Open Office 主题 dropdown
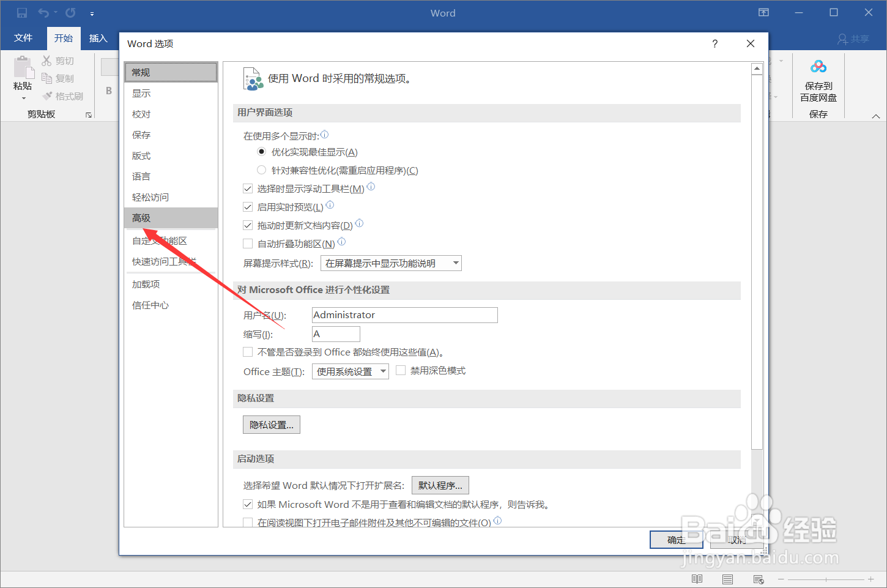This screenshot has width=887, height=588. coord(351,371)
